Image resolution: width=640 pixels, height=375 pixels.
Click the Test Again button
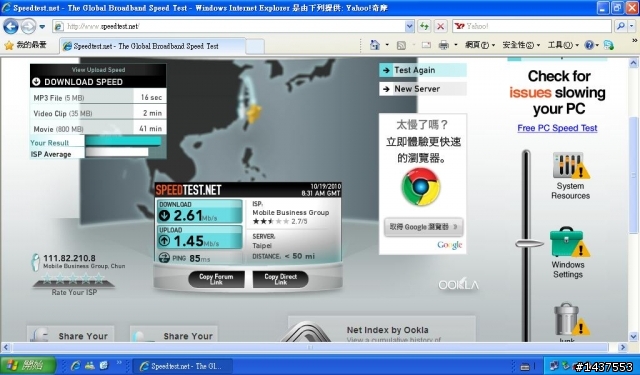(423, 70)
